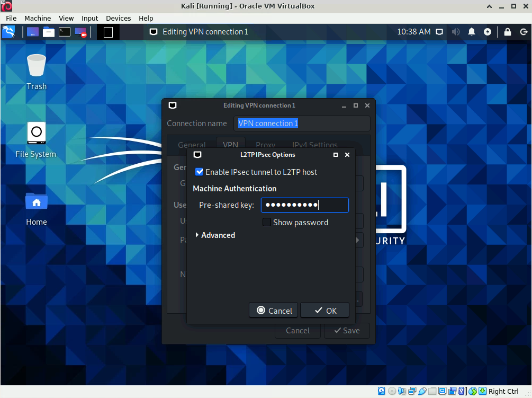This screenshot has height=398, width=532.
Task: Click the power manager lightning icon
Action: click(x=488, y=32)
